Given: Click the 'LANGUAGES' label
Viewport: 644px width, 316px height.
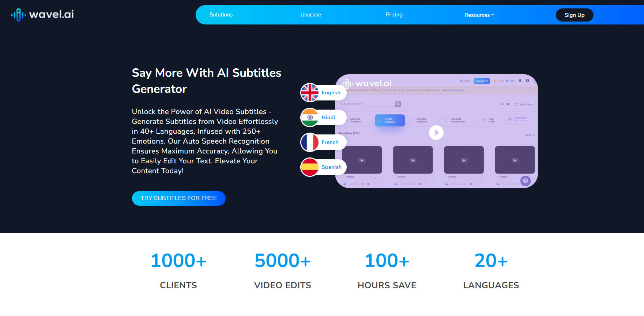Looking at the screenshot, I should (x=491, y=285).
